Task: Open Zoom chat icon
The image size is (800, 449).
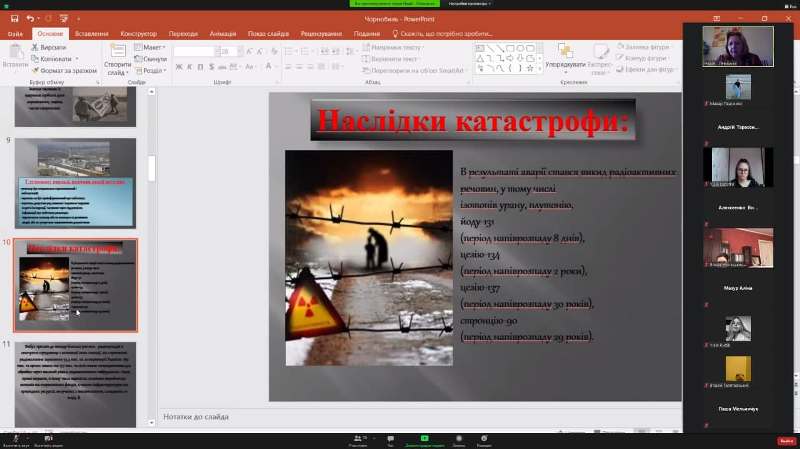Action: click(x=390, y=439)
